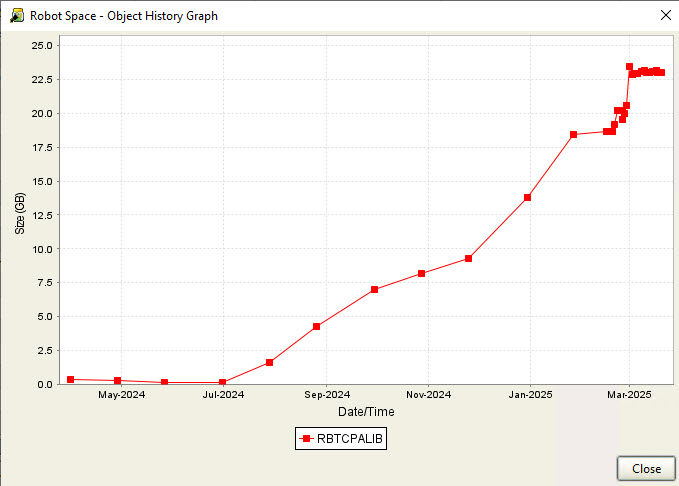This screenshot has height=486, width=679.
Task: Click the Size (GB) axis label
Action: [20, 214]
